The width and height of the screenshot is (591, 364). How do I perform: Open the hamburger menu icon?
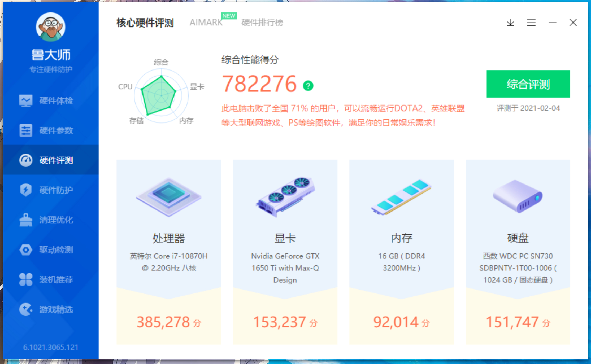coord(531,23)
